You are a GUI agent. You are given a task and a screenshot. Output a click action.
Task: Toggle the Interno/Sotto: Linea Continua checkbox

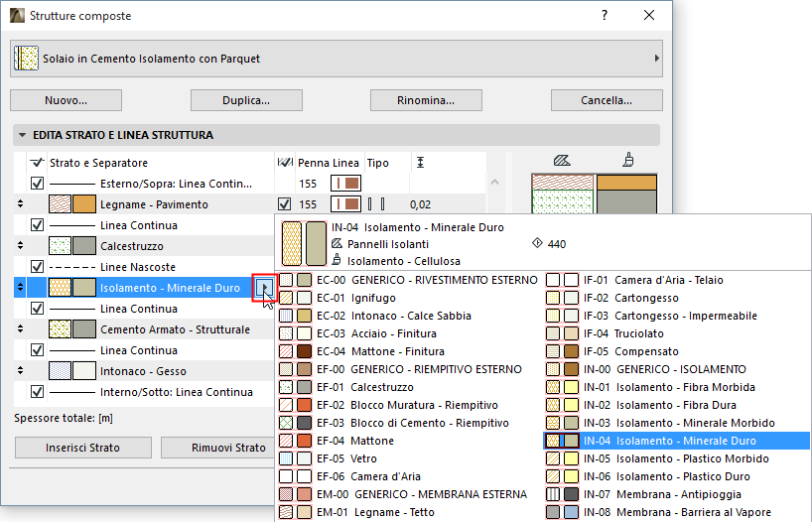(x=37, y=391)
